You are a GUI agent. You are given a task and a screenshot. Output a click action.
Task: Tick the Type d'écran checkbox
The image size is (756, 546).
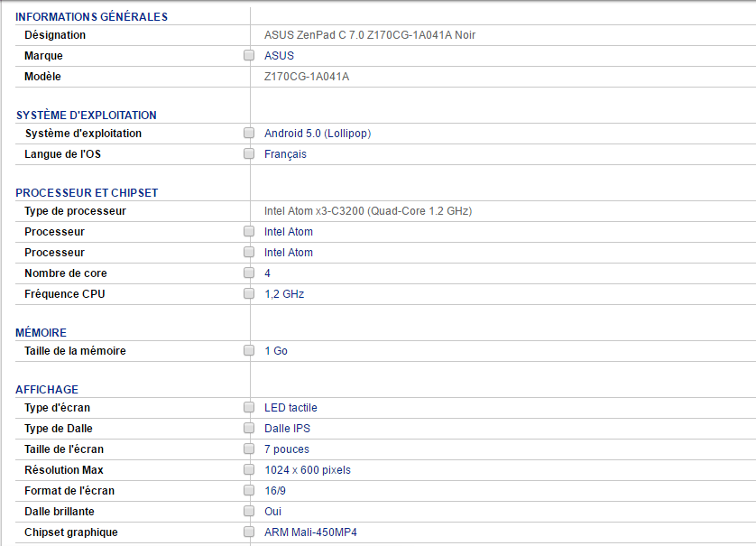click(x=249, y=408)
